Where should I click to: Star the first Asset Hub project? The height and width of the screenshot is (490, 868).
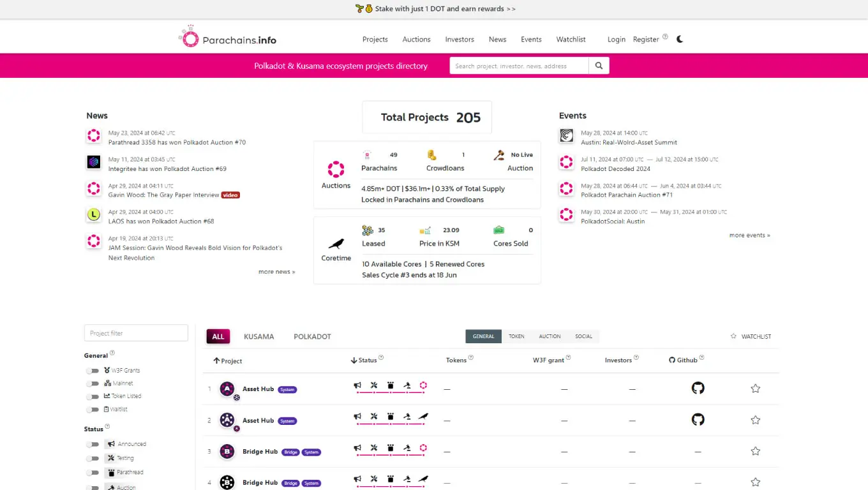pyautogui.click(x=756, y=389)
